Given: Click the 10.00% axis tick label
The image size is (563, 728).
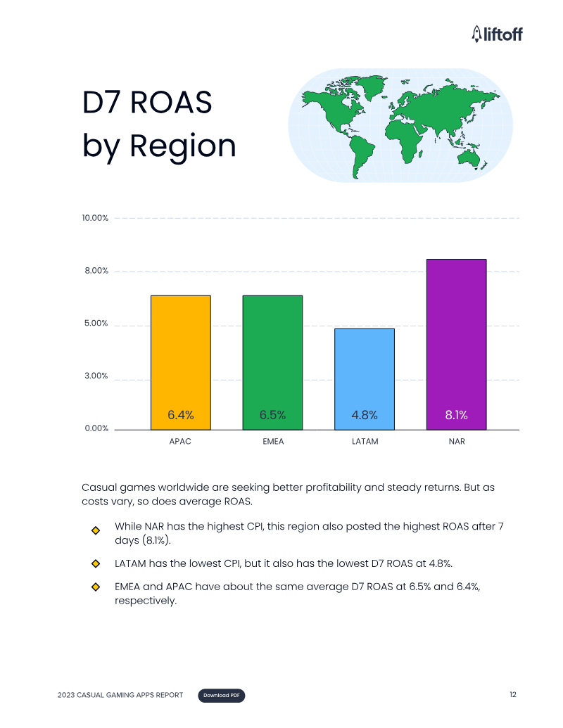Looking at the screenshot, I should pyautogui.click(x=95, y=218).
